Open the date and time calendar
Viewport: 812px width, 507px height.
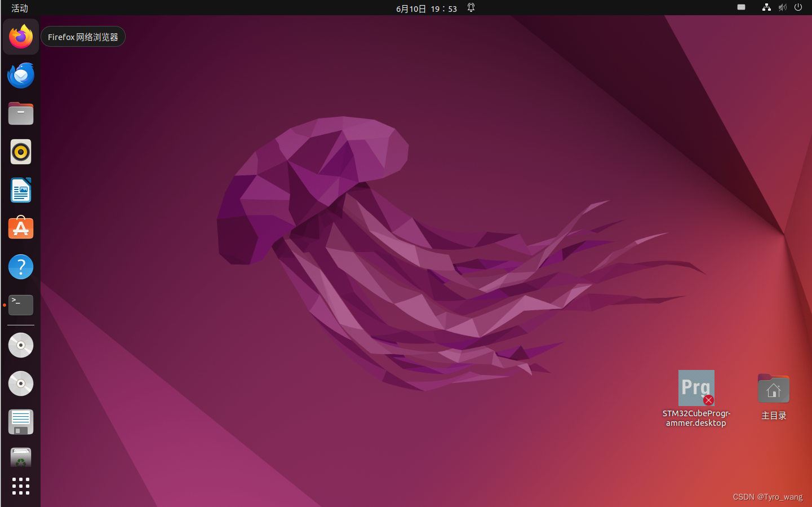click(426, 8)
